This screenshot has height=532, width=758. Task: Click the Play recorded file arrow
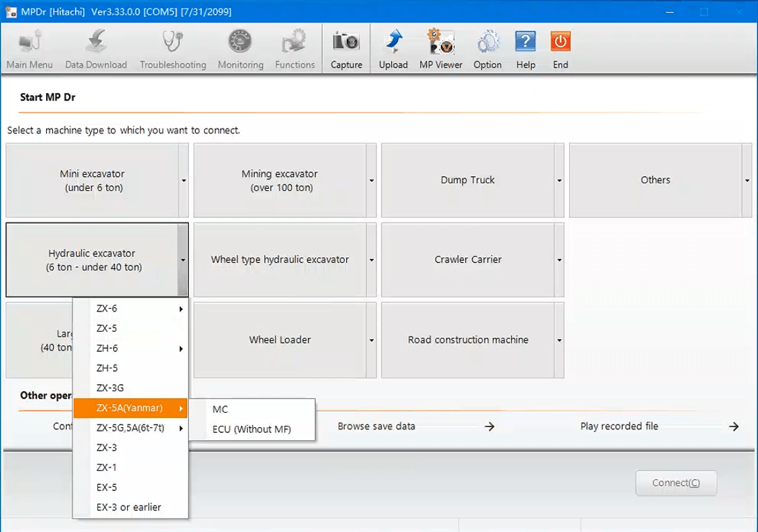click(733, 426)
